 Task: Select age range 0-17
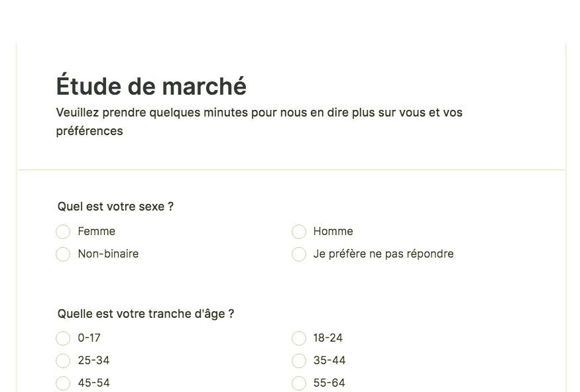pos(63,338)
